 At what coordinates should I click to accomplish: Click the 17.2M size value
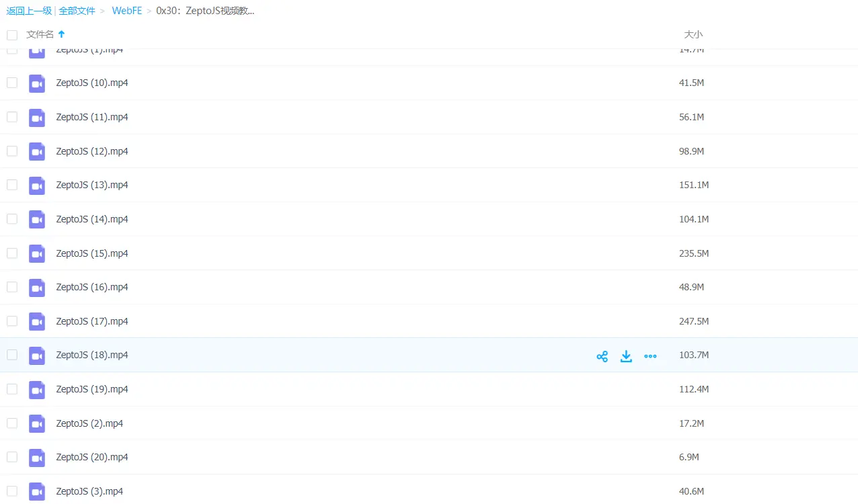[691, 423]
